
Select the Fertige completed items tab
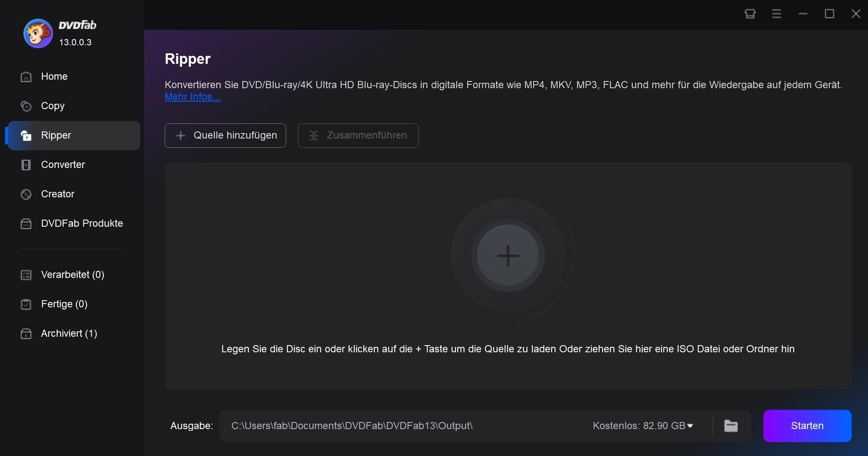(64, 304)
